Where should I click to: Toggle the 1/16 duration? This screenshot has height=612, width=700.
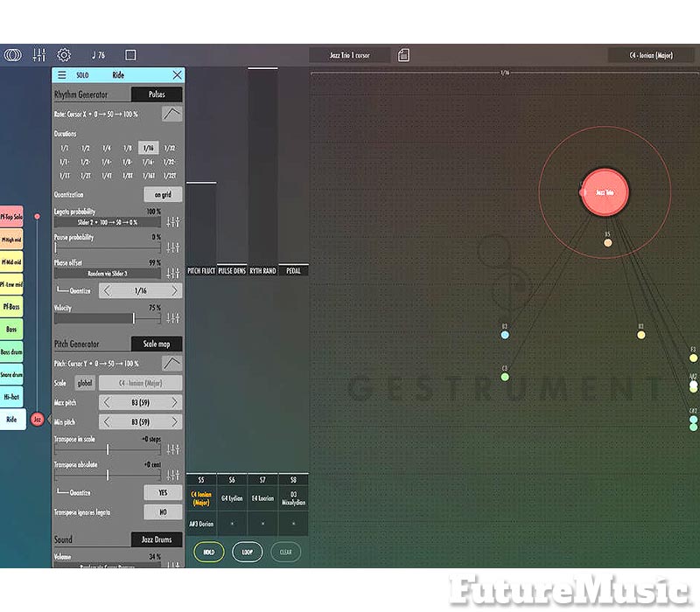[148, 148]
